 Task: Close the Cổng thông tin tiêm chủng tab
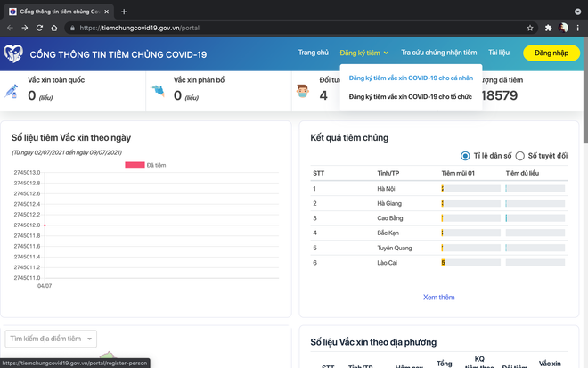click(x=106, y=11)
